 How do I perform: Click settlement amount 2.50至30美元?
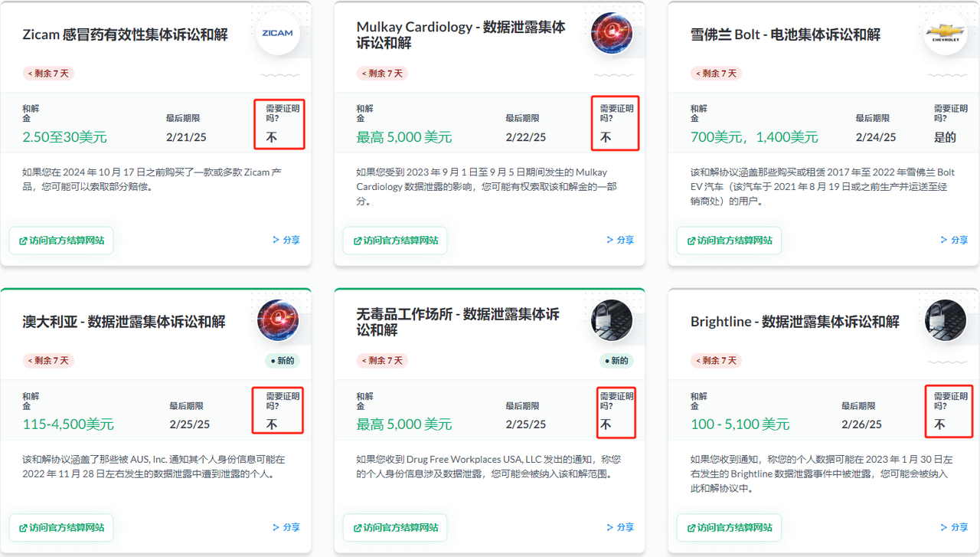tap(65, 137)
